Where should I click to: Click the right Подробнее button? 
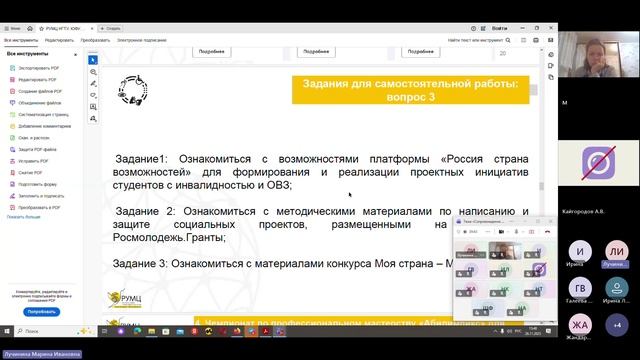click(x=421, y=52)
